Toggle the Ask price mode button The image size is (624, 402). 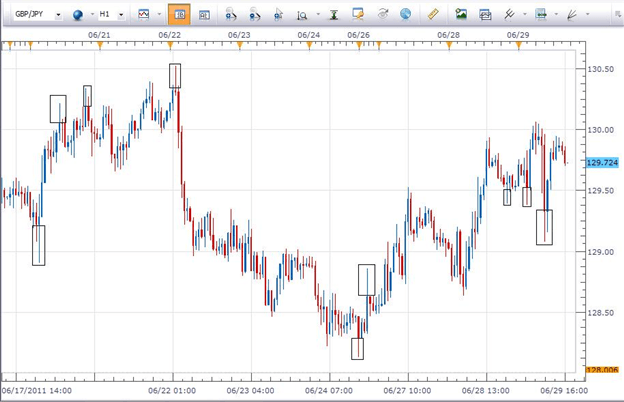[204, 15]
